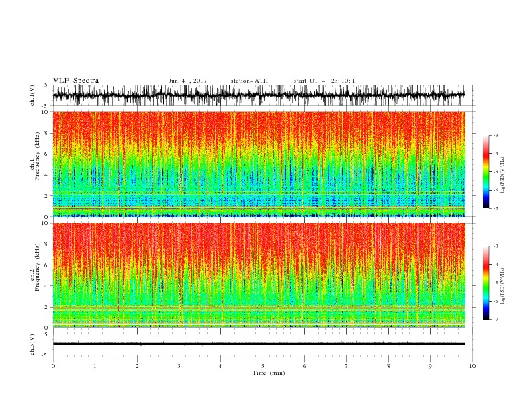The width and height of the screenshot is (532, 411).
Task: Click time axis tick label "1"
Action: (x=95, y=366)
